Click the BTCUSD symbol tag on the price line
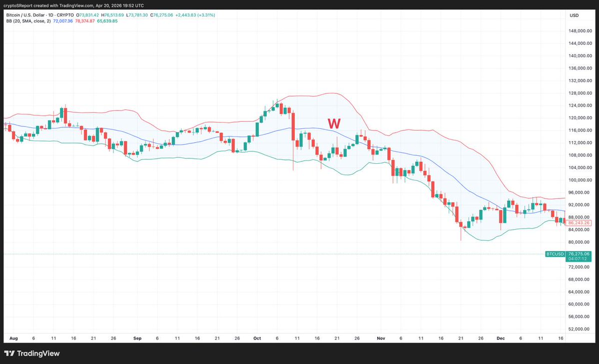The image size is (599, 364). pyautogui.click(x=555, y=254)
